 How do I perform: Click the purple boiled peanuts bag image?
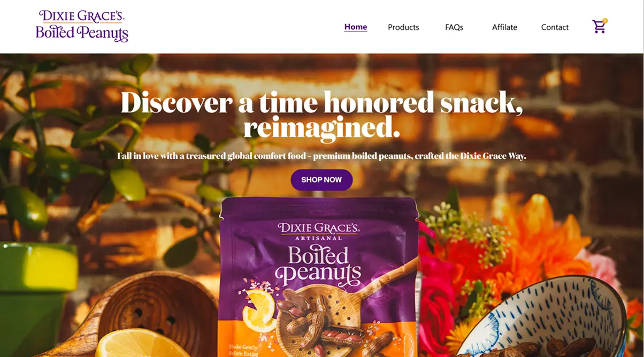(x=319, y=277)
